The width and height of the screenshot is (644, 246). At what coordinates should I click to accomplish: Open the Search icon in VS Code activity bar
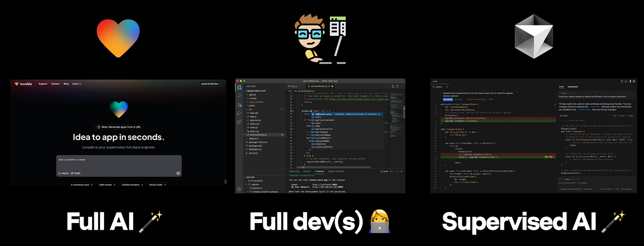point(239,95)
